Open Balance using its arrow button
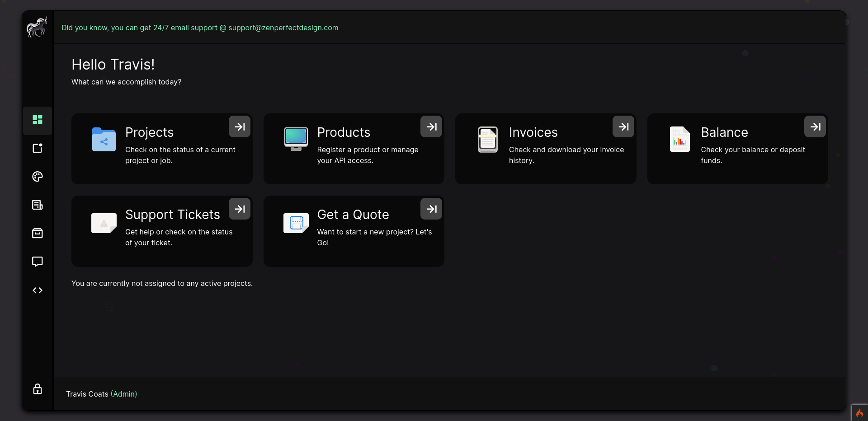Viewport: 868px width, 421px height. [815, 126]
